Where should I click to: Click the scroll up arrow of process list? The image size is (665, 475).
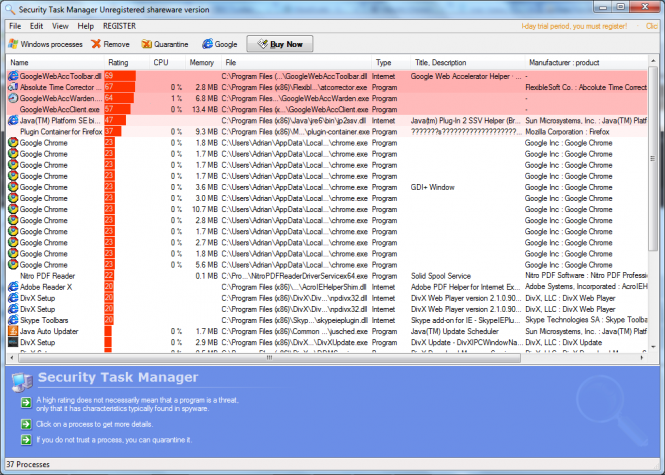coord(653,60)
